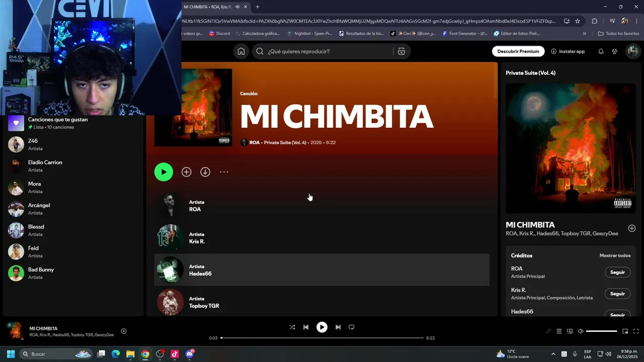Adjust the Spotify volume slider
The image size is (644, 362).
pos(602,331)
